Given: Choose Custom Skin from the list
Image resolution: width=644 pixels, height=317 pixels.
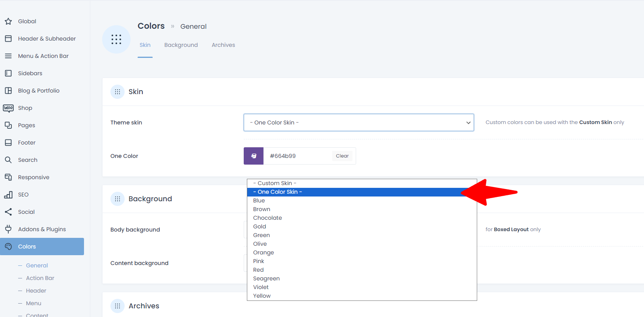Looking at the screenshot, I should 362,183.
